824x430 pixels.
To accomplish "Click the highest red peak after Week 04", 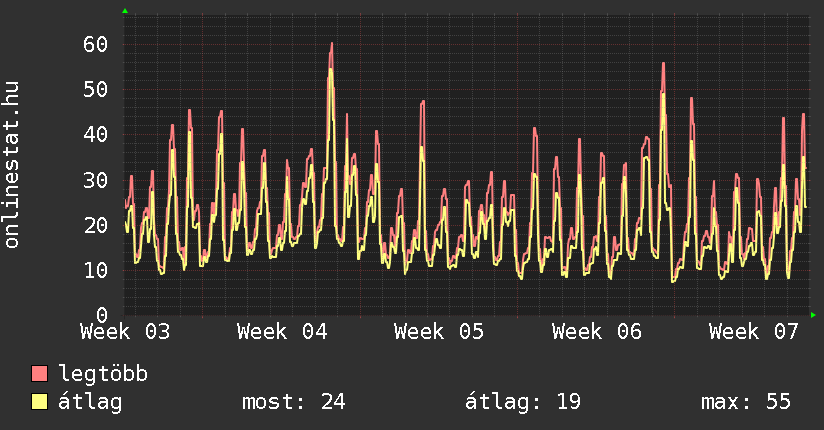I will [331, 44].
